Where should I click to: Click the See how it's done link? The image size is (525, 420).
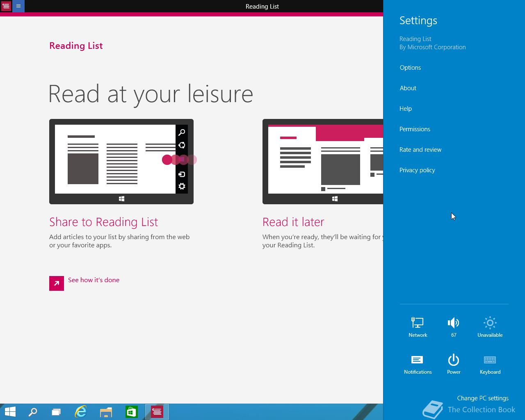point(94,280)
